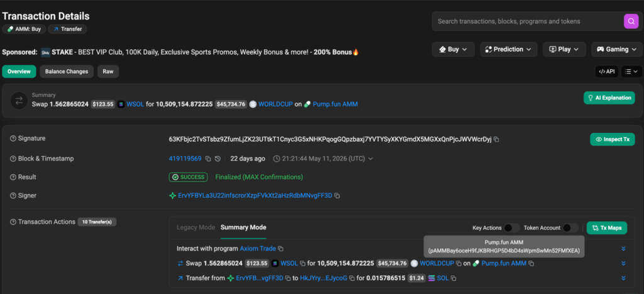This screenshot has width=644, height=294.
Task: Expand the Axiom Trade interaction row
Action: point(623,249)
